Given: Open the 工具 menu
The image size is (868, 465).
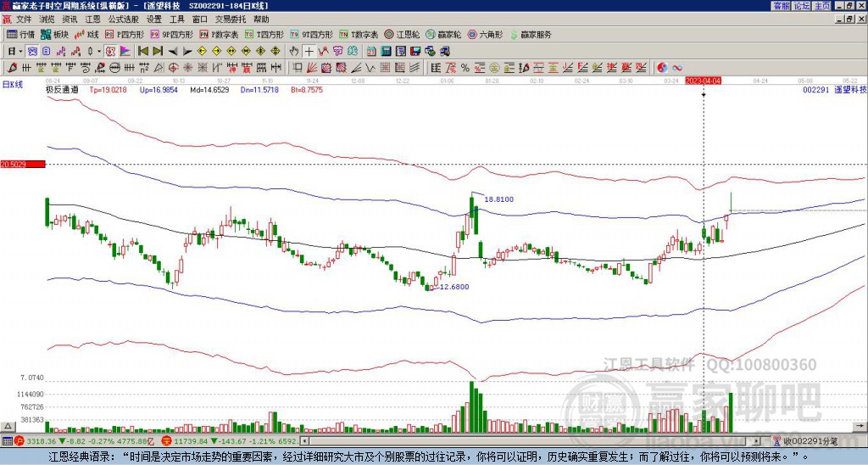Looking at the screenshot, I should point(176,20).
